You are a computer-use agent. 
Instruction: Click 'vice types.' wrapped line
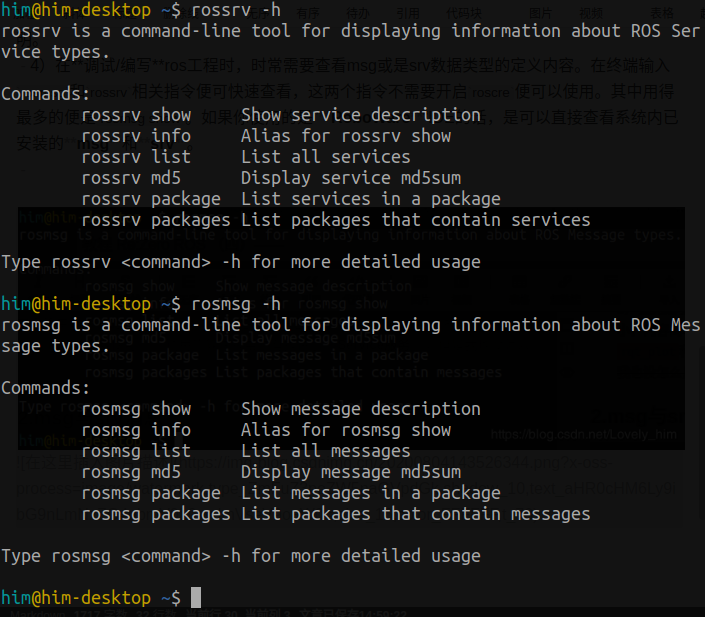tap(56, 52)
